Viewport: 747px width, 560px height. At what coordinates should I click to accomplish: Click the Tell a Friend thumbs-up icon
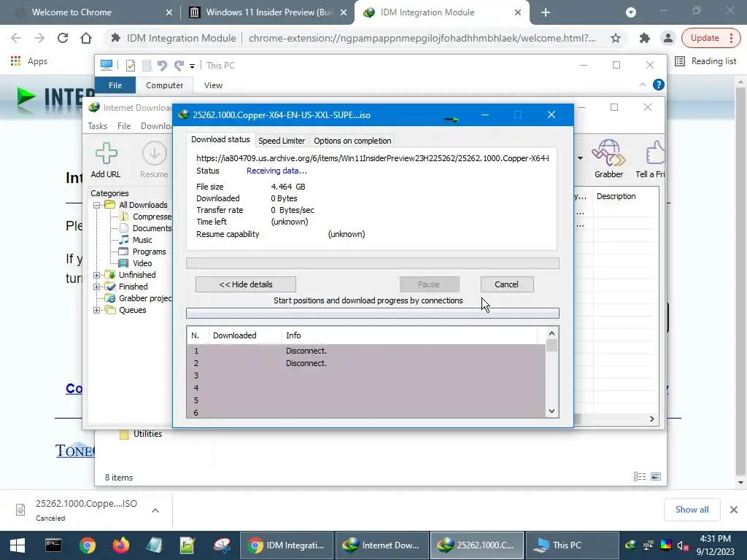coord(654,153)
